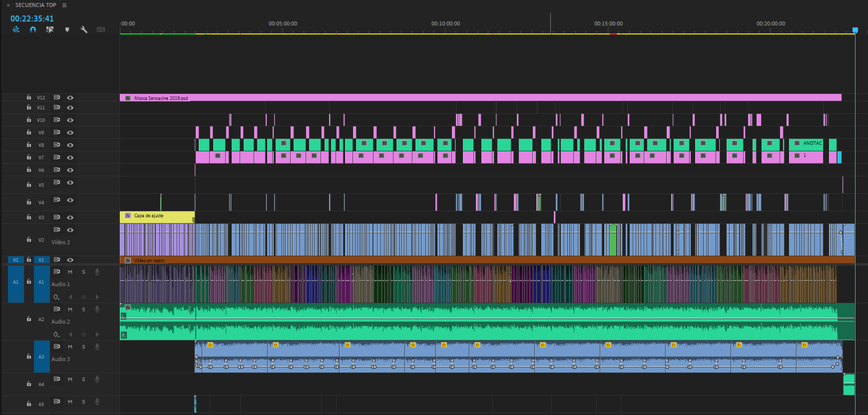The width and height of the screenshot is (868, 415).
Task: Click the 00:22:35:41 playhead timecode
Action: pyautogui.click(x=32, y=18)
